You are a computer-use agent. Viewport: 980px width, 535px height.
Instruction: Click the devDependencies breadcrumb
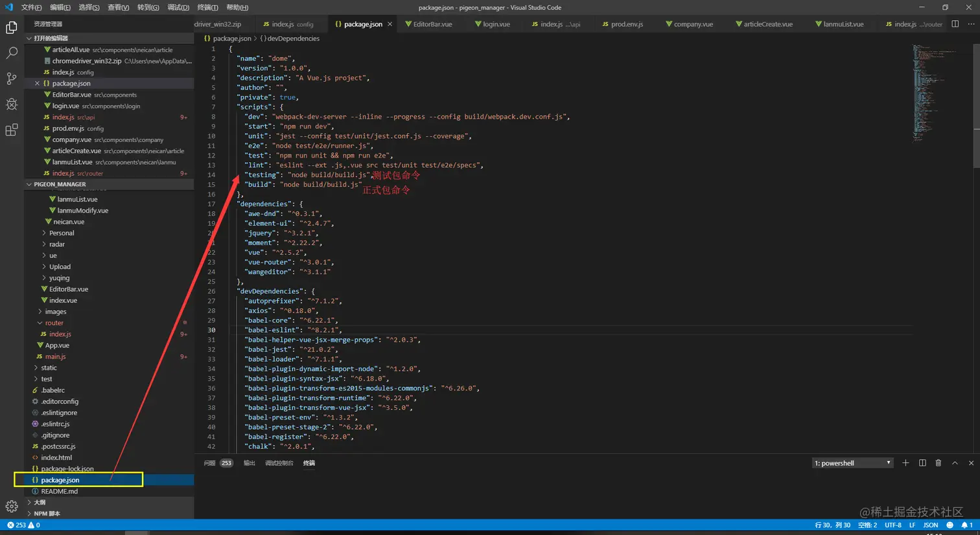(290, 38)
